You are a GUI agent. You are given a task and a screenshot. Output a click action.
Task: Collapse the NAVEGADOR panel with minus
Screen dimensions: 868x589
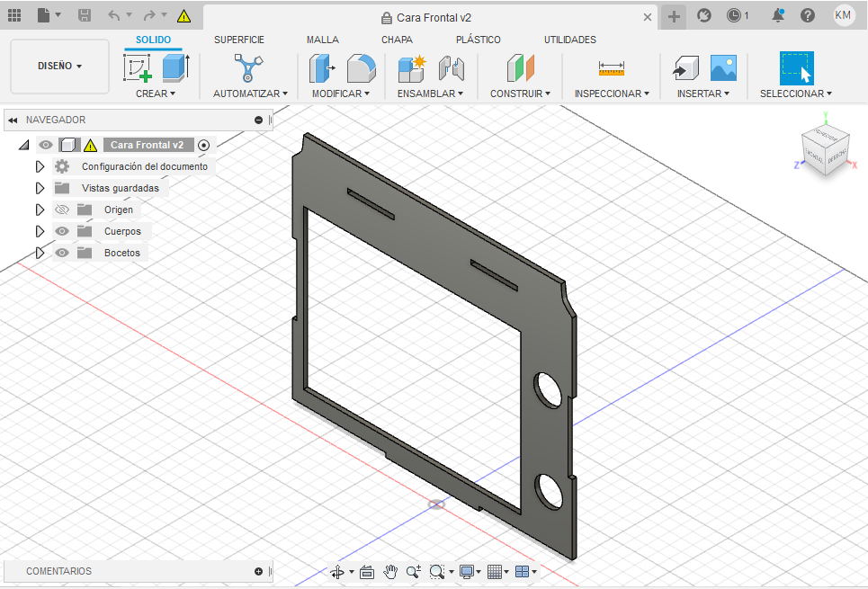(258, 120)
